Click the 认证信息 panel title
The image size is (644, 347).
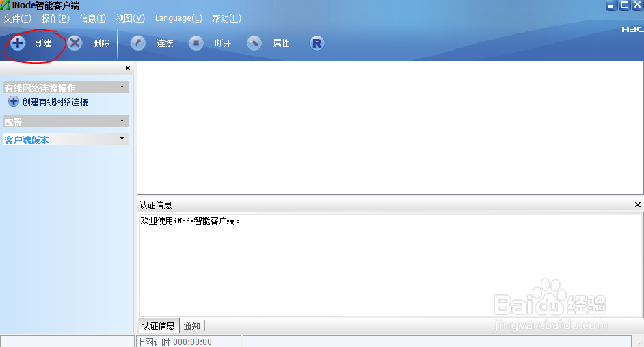(x=156, y=205)
